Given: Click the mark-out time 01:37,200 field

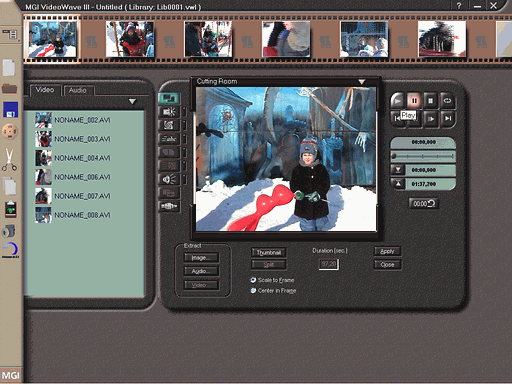Looking at the screenshot, I should (x=430, y=184).
